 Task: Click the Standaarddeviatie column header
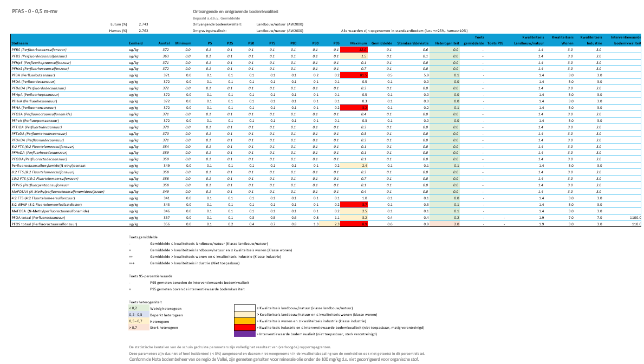(413, 42)
